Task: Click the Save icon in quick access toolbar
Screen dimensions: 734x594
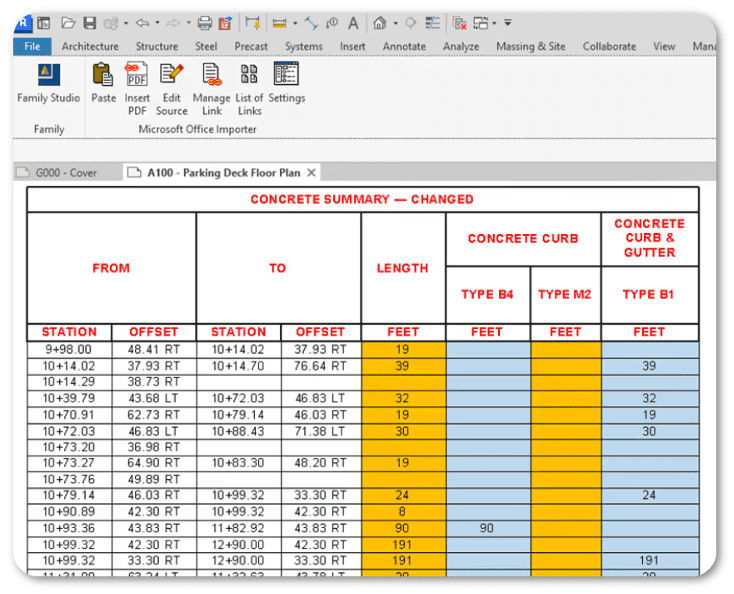Action: [89, 22]
